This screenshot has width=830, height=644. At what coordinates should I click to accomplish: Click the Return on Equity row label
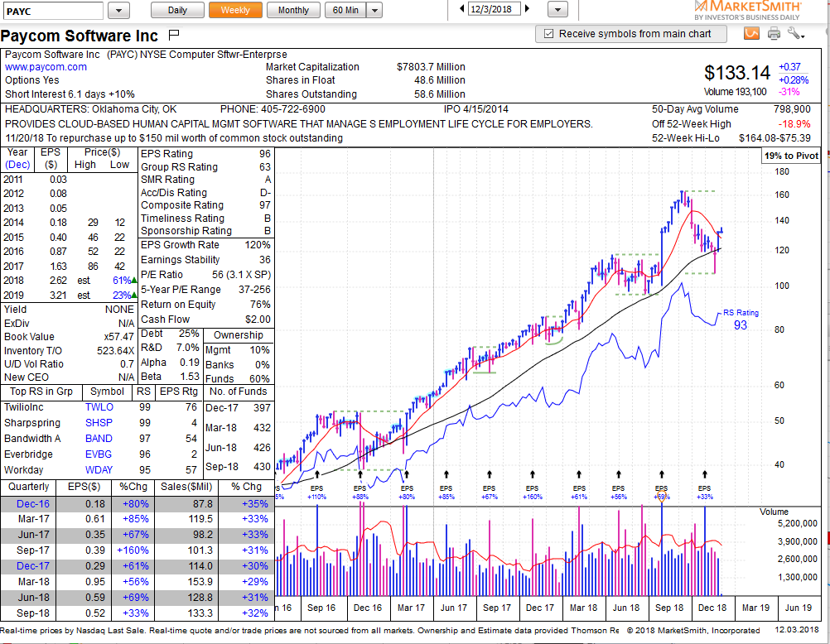point(178,305)
